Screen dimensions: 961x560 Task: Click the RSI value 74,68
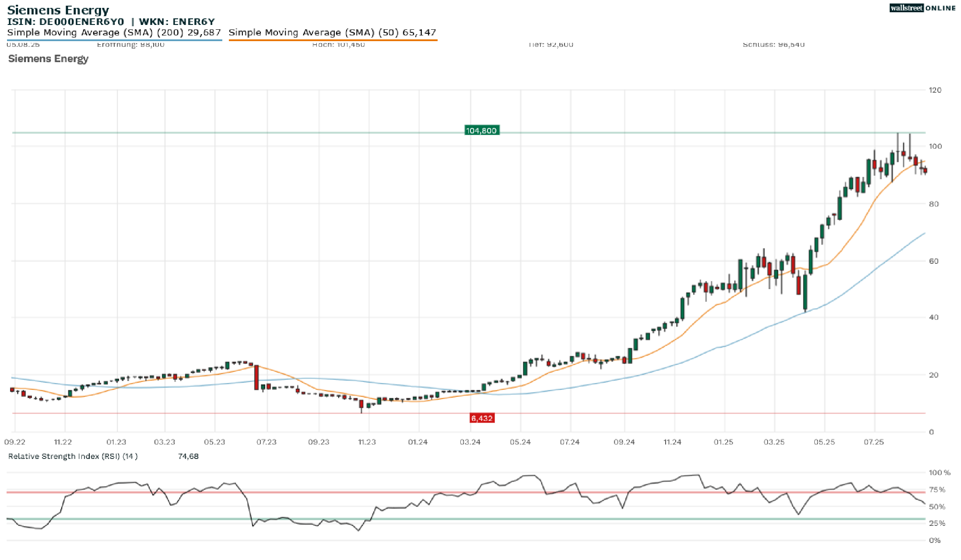click(x=188, y=456)
